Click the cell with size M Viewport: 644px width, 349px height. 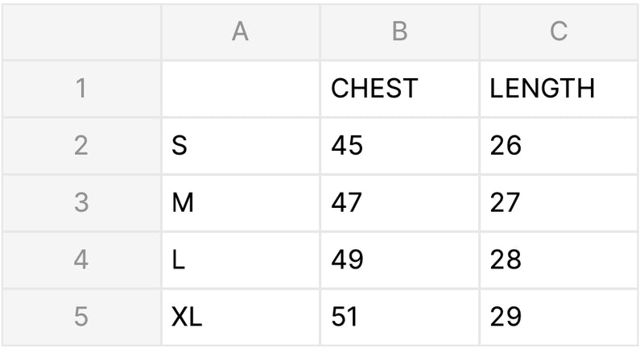240,203
